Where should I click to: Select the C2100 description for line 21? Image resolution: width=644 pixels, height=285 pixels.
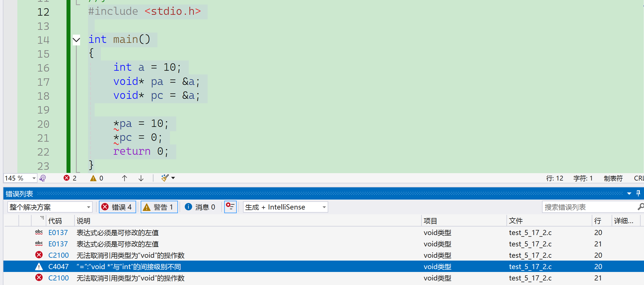click(x=130, y=278)
